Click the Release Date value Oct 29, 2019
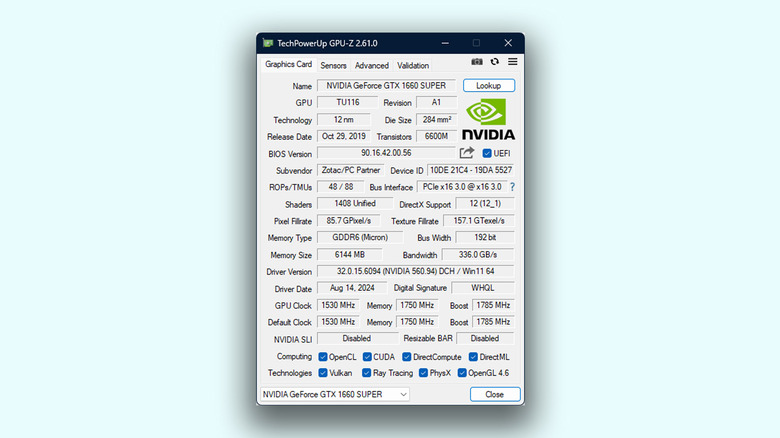780x438 pixels. [344, 136]
